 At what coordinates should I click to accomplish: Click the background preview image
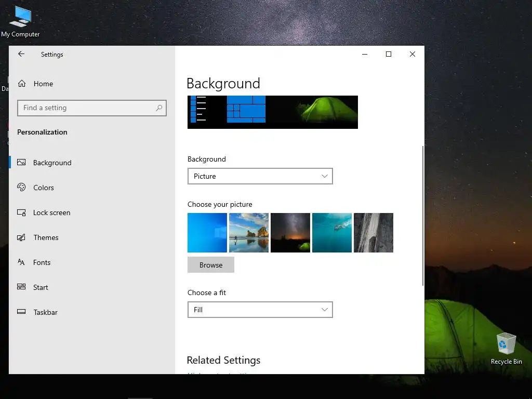click(x=272, y=112)
